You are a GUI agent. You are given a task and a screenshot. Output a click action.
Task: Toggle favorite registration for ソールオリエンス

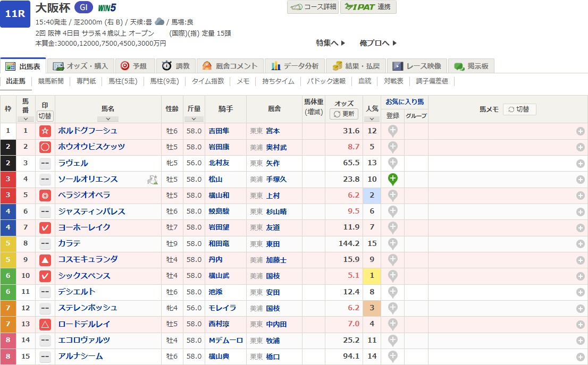pos(392,179)
